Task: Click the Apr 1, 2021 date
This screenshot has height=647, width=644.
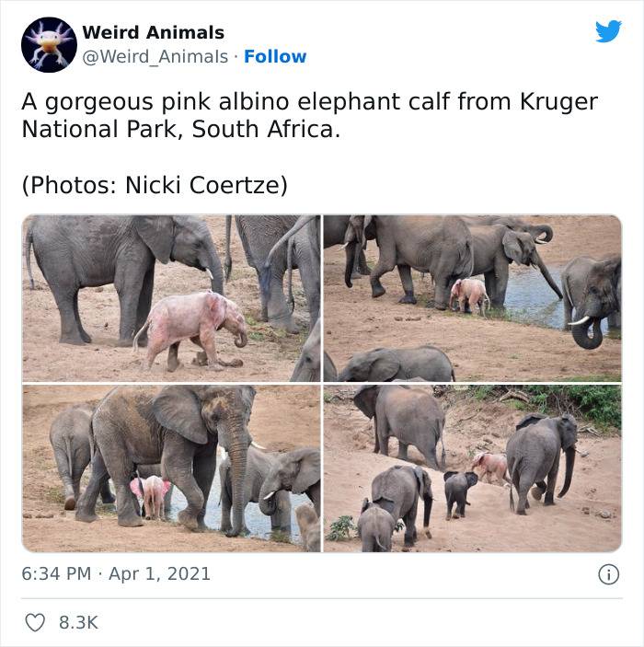Action: click(x=159, y=574)
